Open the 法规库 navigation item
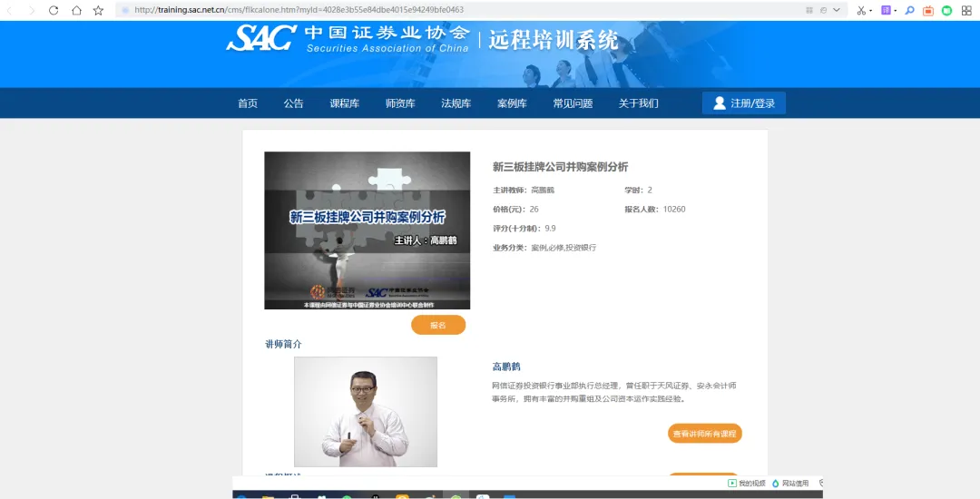The width and height of the screenshot is (980, 499). click(456, 103)
